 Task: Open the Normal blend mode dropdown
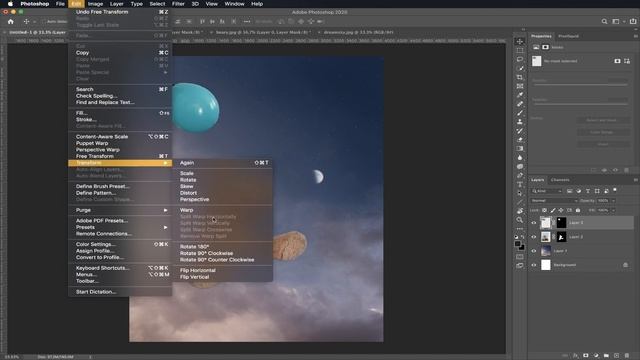tap(554, 200)
